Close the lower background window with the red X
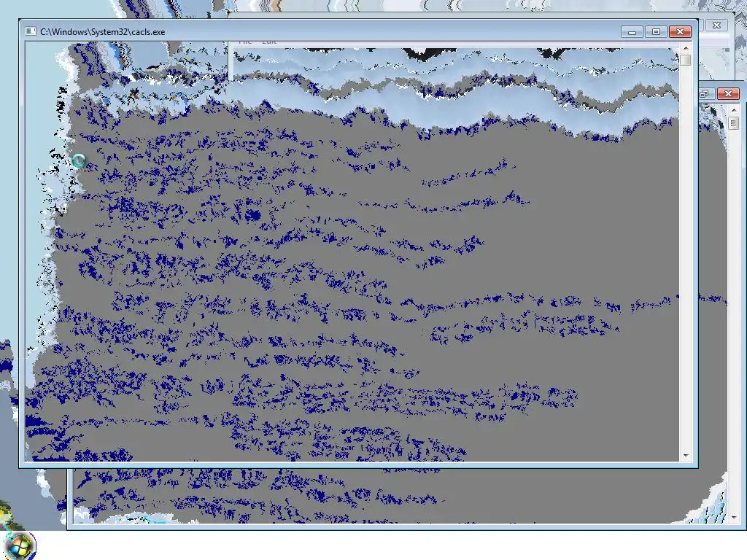Screen dimensions: 747x560 (728, 94)
